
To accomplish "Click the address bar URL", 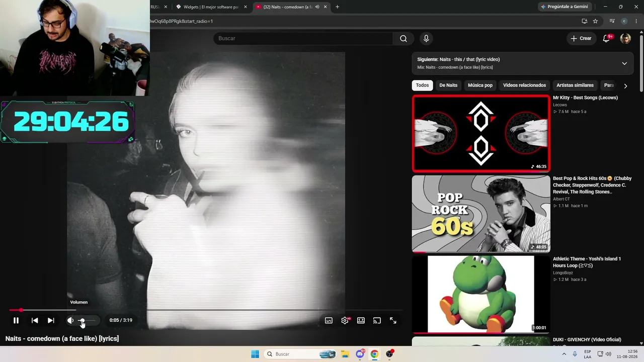I will click(181, 21).
